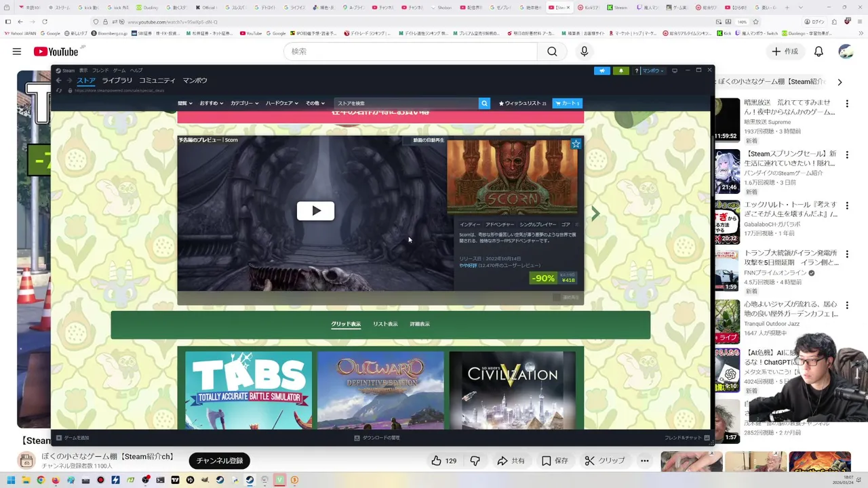Viewport: 868px width, 488px height.
Task: Click the Scorn -90% discount price
Action: tap(553, 278)
